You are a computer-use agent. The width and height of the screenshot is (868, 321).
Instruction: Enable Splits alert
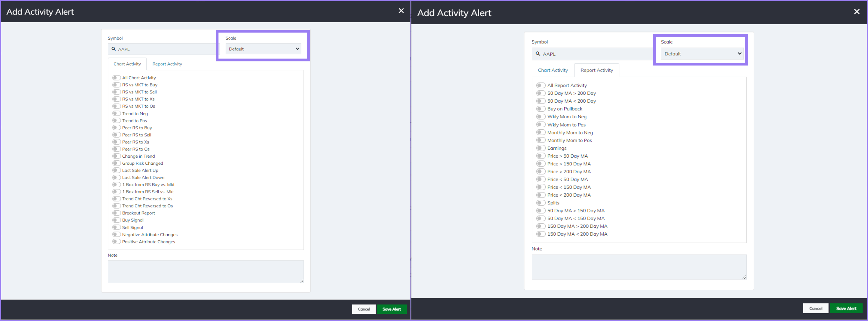(x=541, y=202)
